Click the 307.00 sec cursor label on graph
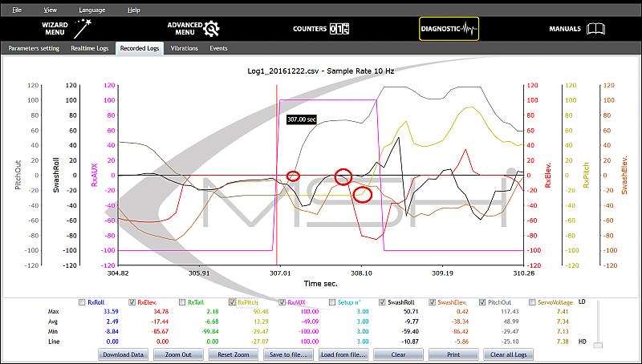The width and height of the screenshot is (642, 364). pyautogui.click(x=301, y=119)
